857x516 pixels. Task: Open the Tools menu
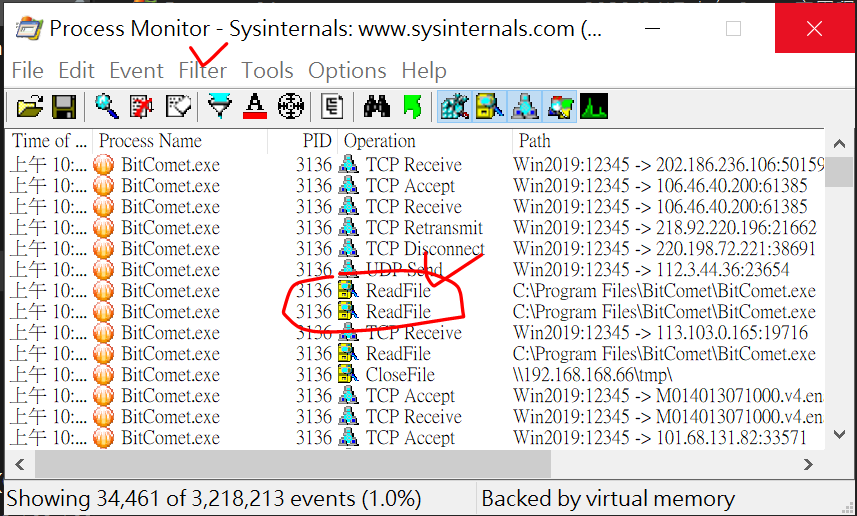click(x=268, y=71)
